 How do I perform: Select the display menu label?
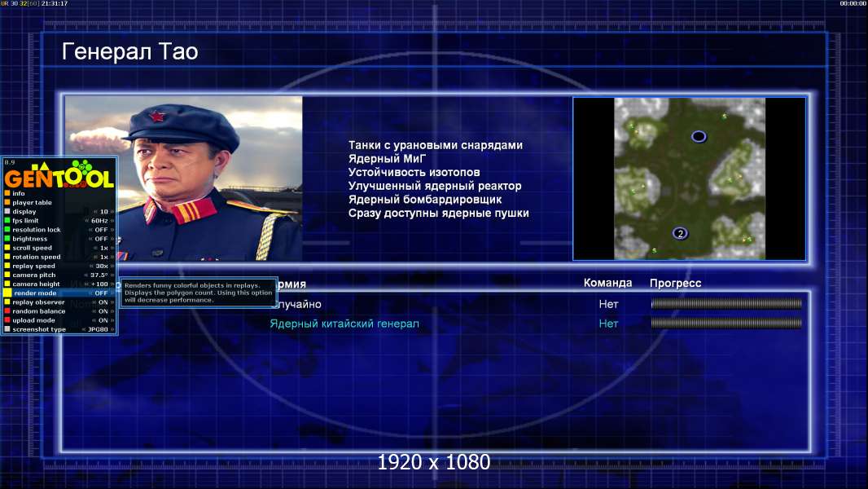pos(24,212)
